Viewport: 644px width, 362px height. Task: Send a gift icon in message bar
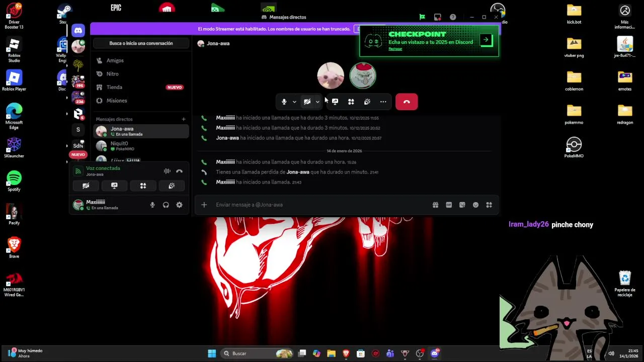pos(435,205)
